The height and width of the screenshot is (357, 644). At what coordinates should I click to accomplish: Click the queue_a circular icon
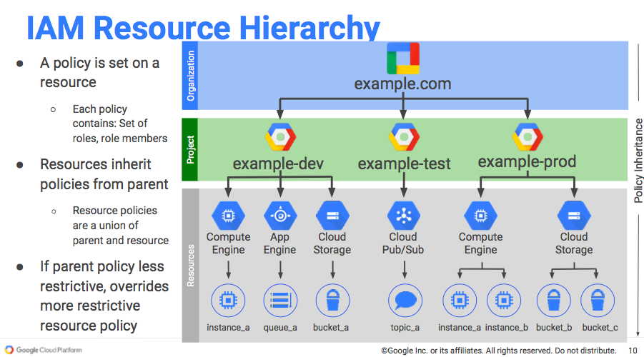point(279,300)
